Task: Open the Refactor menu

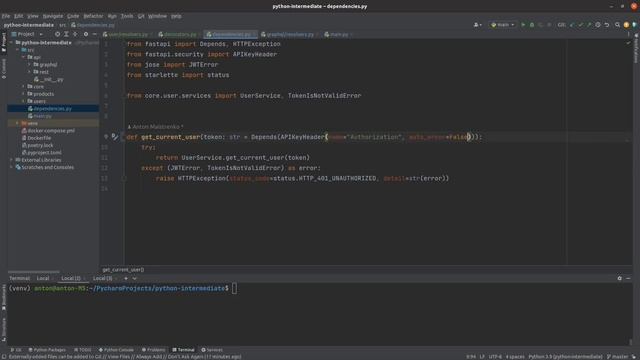Action: (x=93, y=16)
